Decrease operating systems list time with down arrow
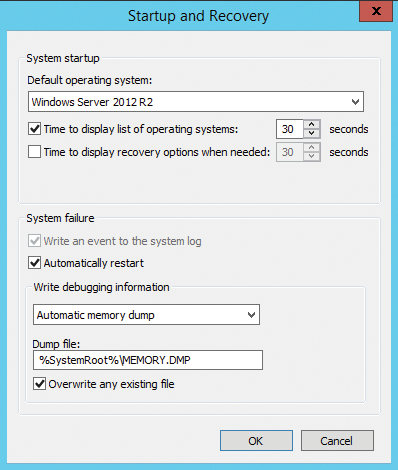Viewport: 398px width, 470px height. (312, 133)
